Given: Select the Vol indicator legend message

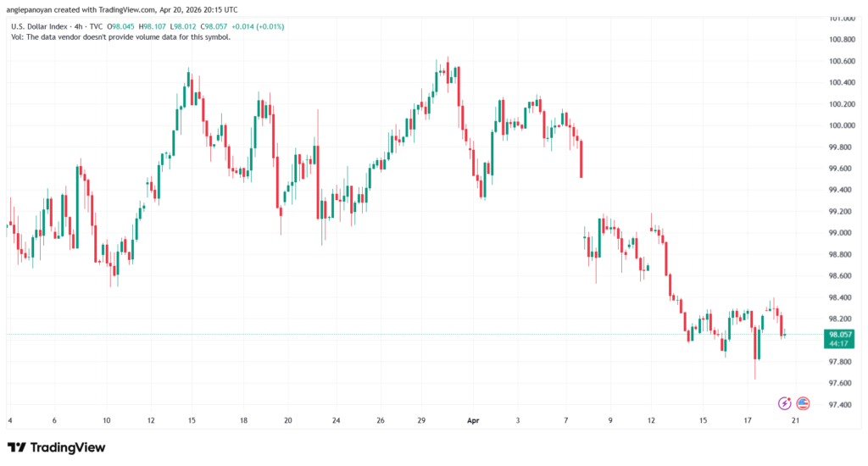Looking at the screenshot, I should (x=120, y=37).
